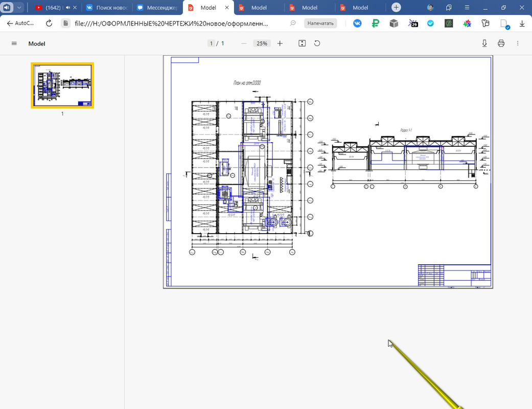The height and width of the screenshot is (409, 532).
Task: Expand the dropdown arrow beside speaker icon
Action: [x=19, y=7]
